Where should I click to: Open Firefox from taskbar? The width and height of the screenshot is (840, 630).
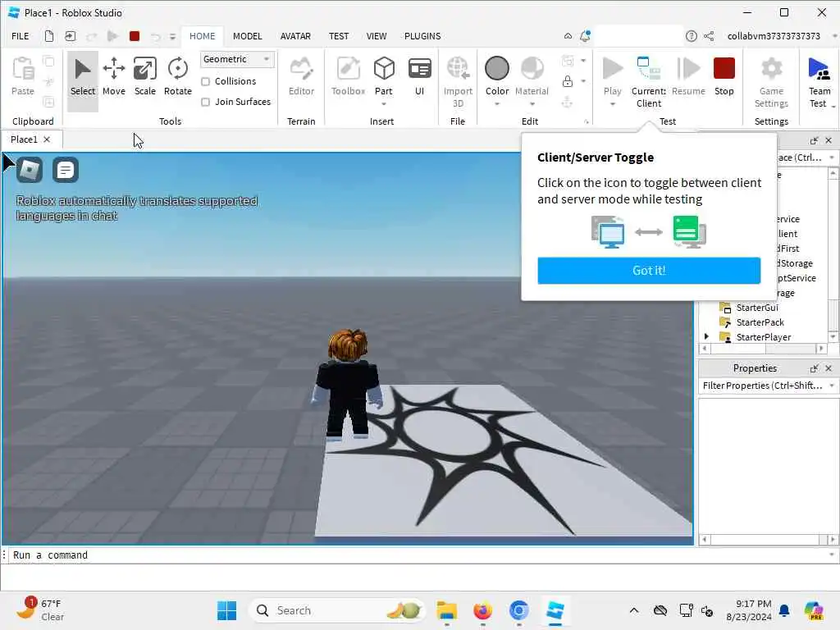pos(482,610)
